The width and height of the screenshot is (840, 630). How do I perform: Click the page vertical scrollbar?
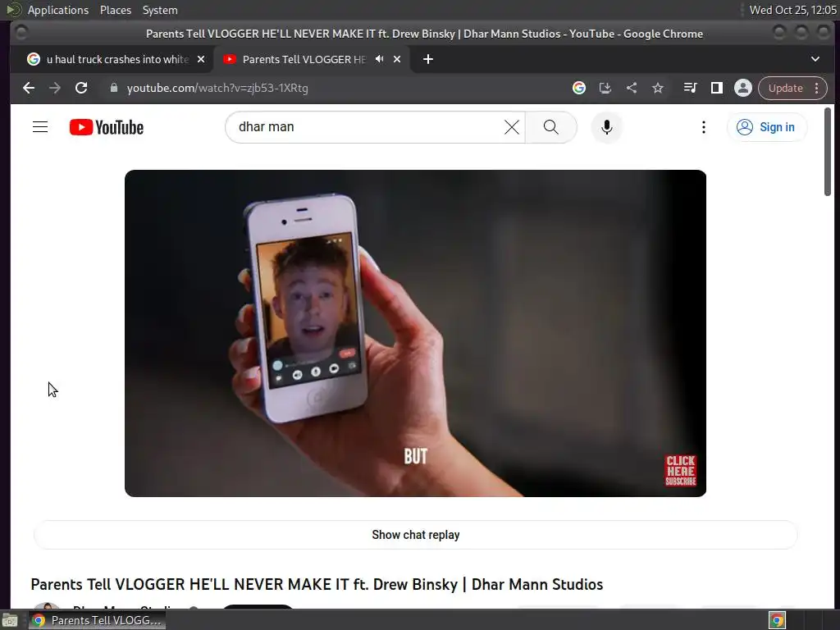tap(827, 152)
